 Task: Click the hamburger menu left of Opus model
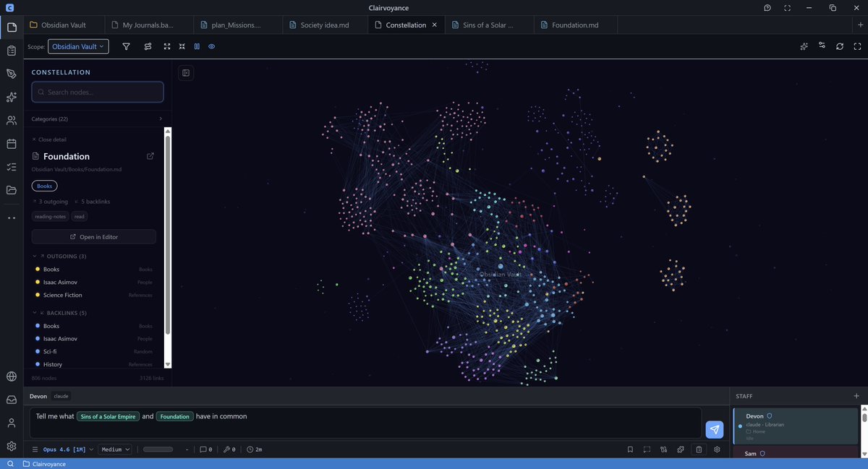click(x=35, y=449)
